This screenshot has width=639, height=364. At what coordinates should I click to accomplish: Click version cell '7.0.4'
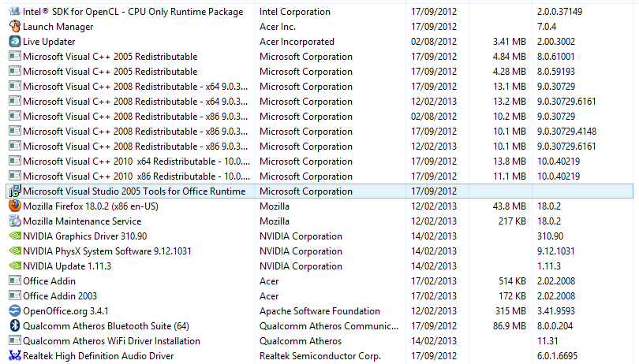547,27
